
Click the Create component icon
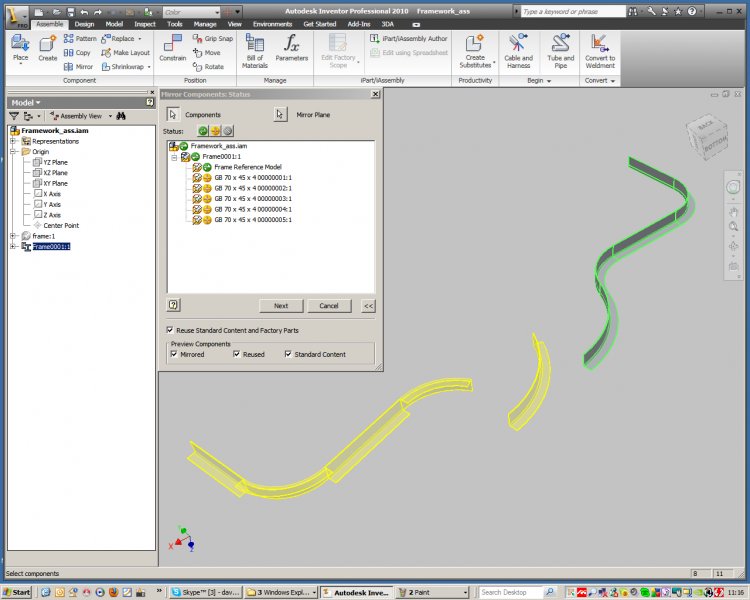47,48
